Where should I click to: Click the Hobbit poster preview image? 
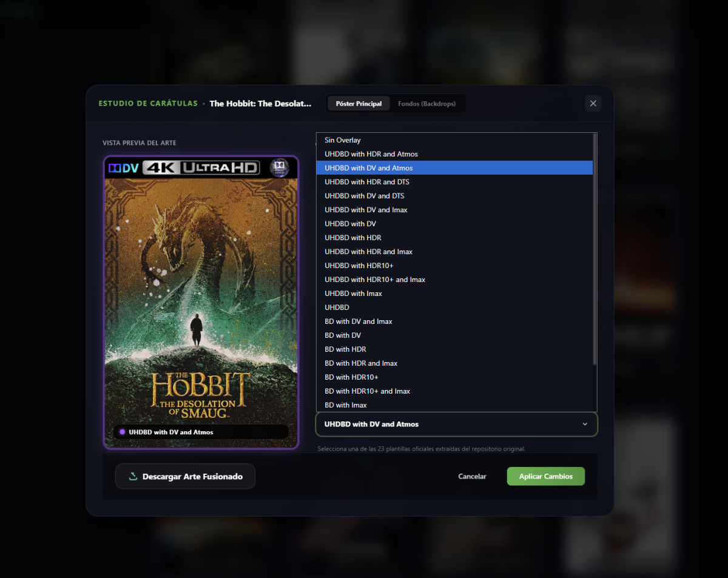201,302
